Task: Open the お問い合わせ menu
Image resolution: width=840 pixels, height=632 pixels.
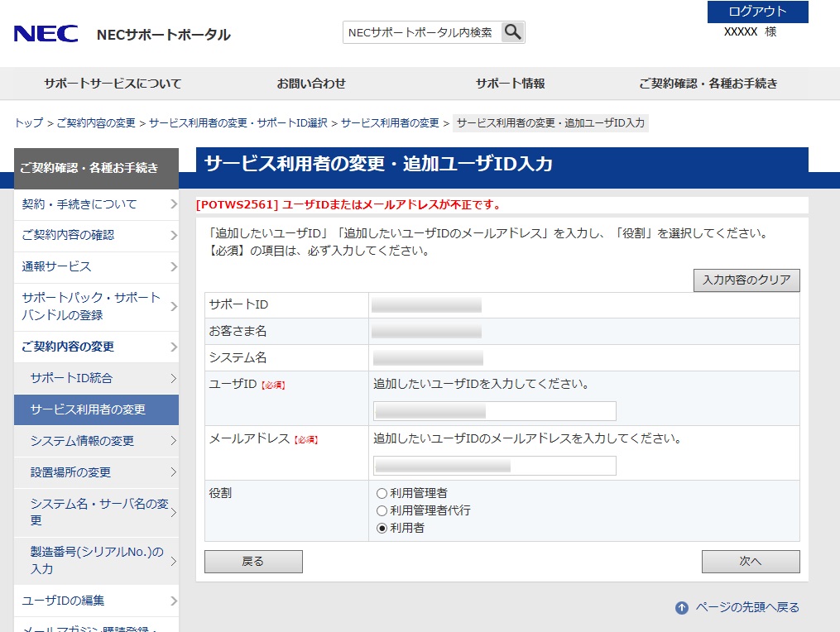Action: (x=311, y=84)
